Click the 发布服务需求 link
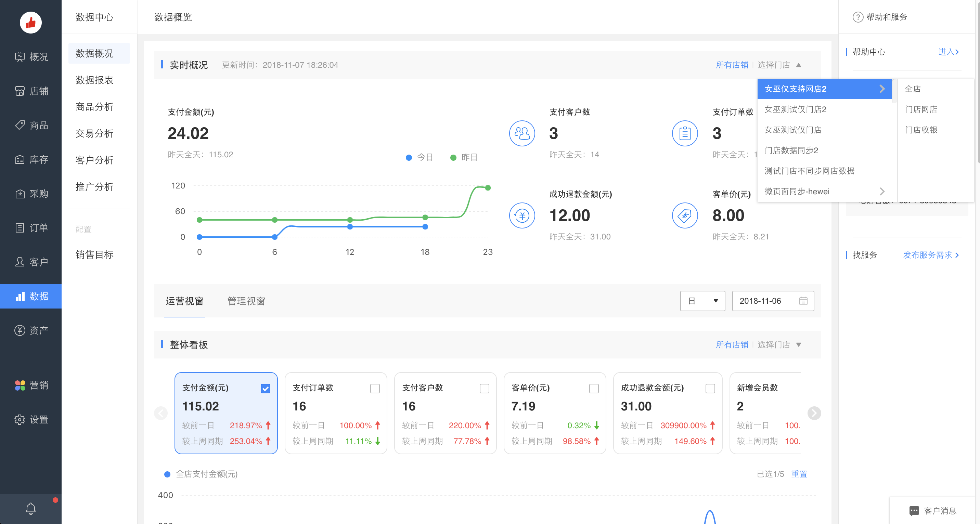 pyautogui.click(x=930, y=255)
